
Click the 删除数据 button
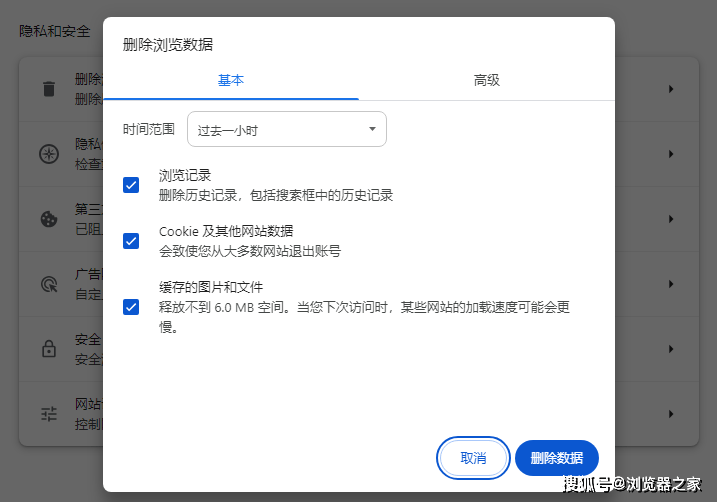tap(556, 458)
